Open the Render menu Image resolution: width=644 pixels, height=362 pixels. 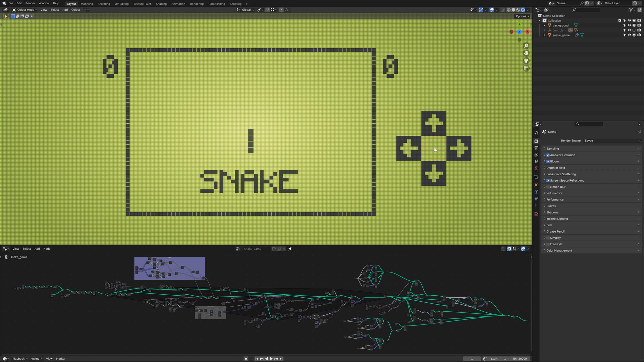pos(30,3)
